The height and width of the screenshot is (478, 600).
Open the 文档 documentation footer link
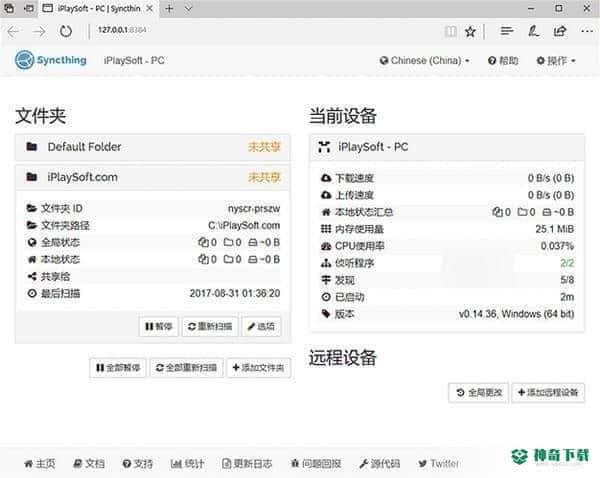click(x=88, y=464)
